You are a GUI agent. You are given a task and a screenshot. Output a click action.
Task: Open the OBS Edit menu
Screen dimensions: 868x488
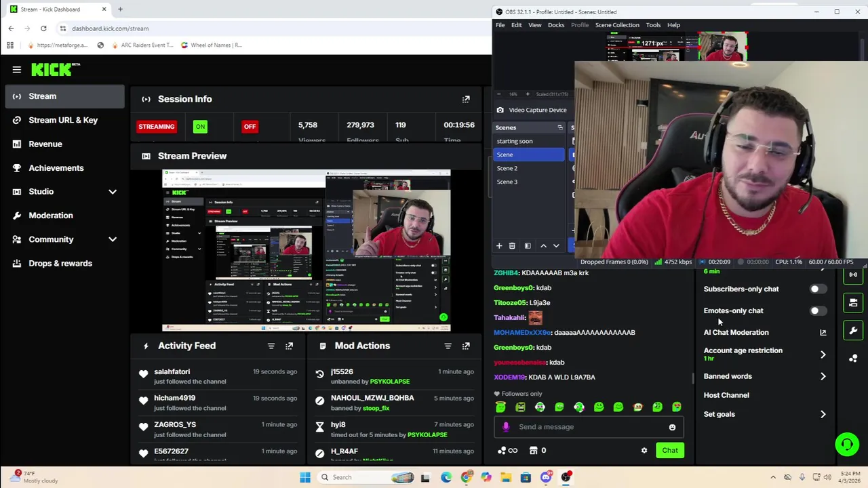[517, 25]
